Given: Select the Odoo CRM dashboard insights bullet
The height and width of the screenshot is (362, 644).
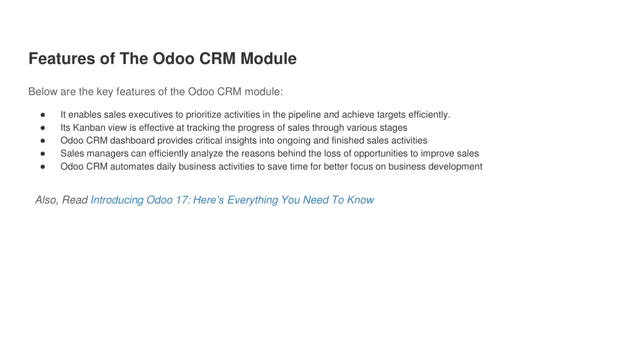Looking at the screenshot, I should point(243,140).
